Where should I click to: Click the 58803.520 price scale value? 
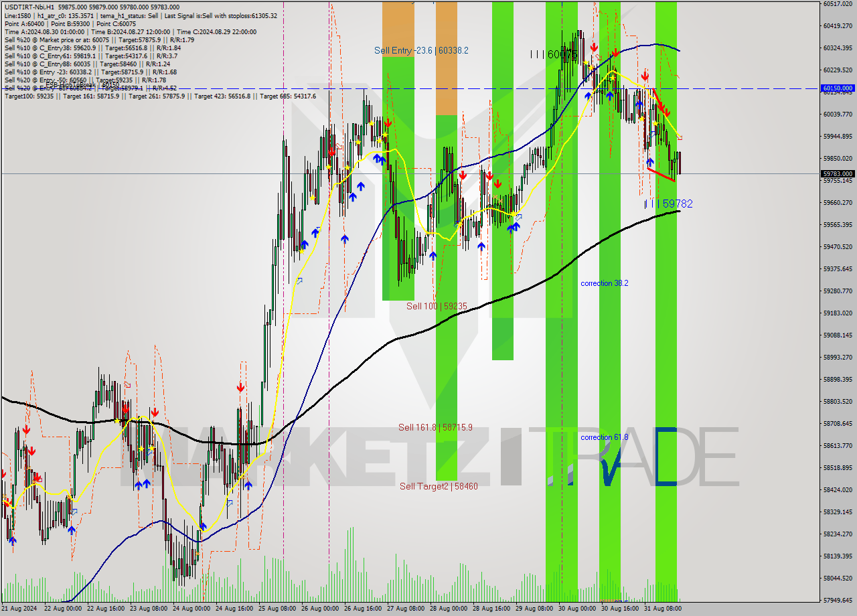pos(838,402)
